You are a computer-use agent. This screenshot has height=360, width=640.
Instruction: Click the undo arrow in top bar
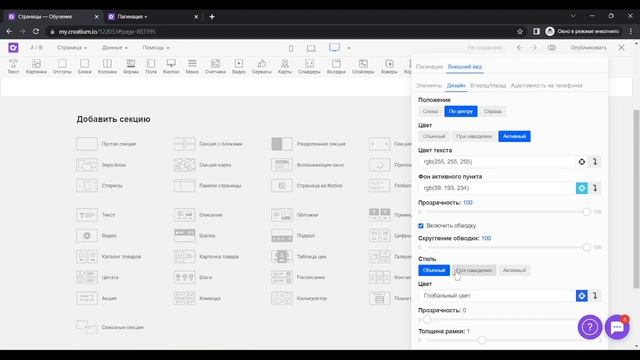(520, 48)
